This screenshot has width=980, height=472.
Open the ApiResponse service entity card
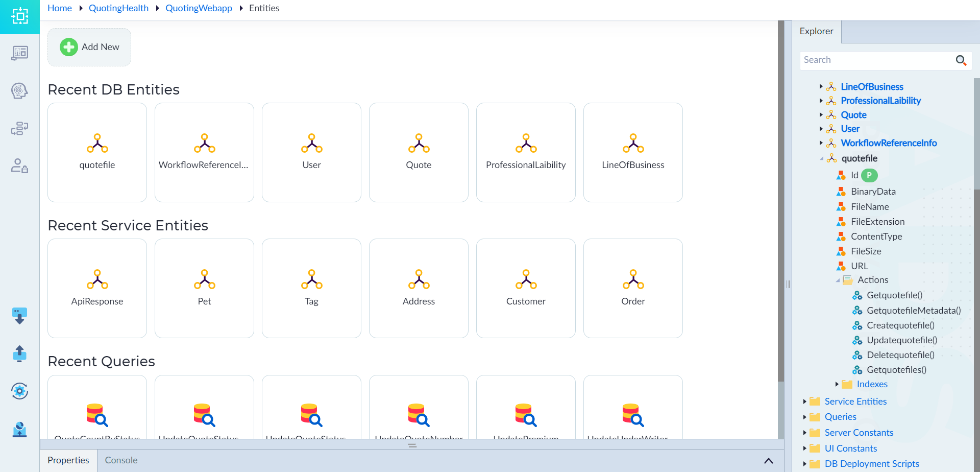(x=97, y=288)
